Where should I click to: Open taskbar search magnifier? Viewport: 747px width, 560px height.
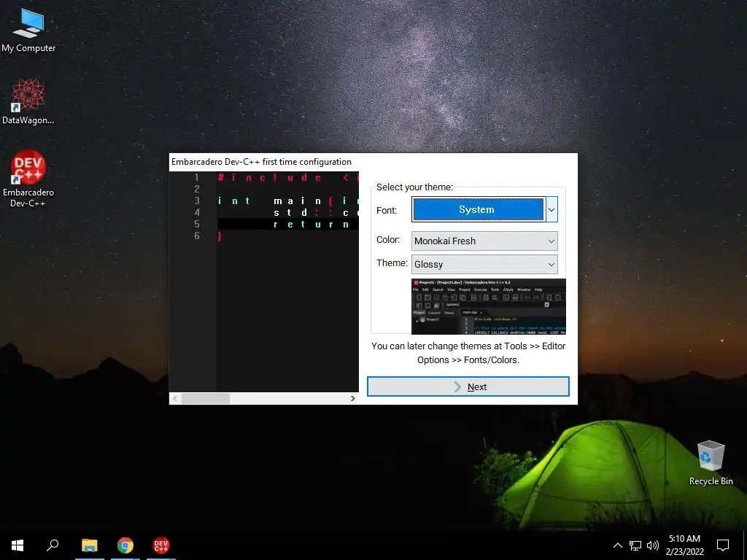53,545
